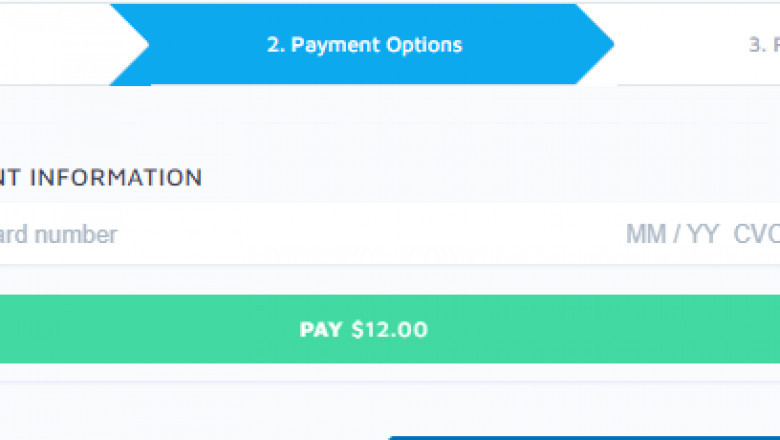The width and height of the screenshot is (780, 440).
Task: Focus the MM / YY expiry field
Action: click(672, 235)
